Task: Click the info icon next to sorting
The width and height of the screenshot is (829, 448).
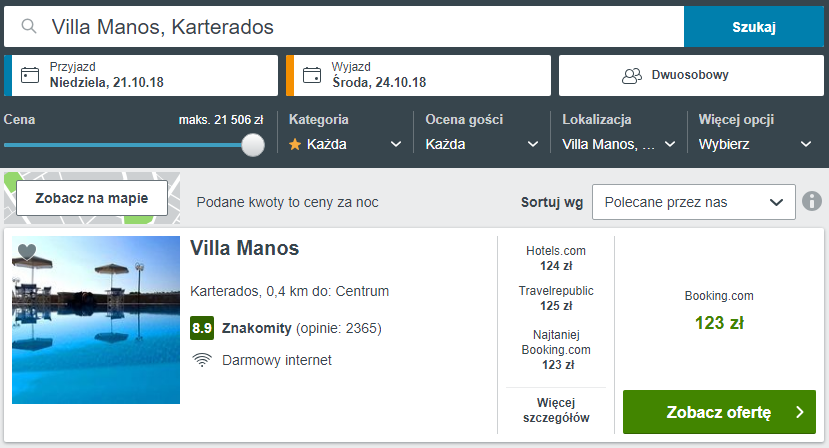Action: (x=811, y=201)
